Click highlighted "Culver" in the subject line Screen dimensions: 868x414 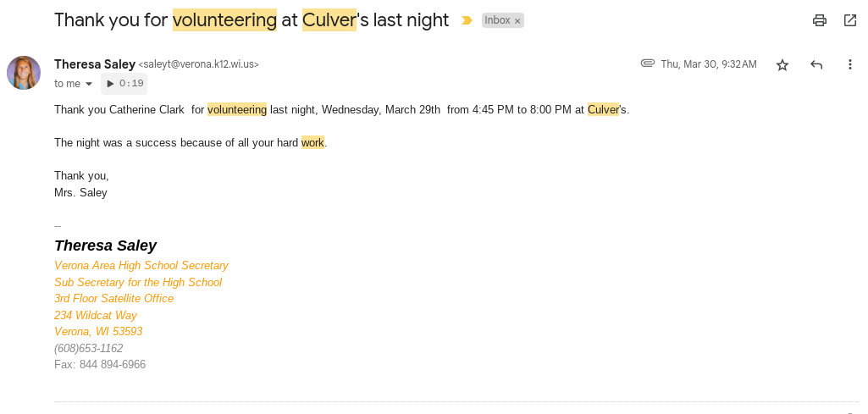tap(329, 20)
